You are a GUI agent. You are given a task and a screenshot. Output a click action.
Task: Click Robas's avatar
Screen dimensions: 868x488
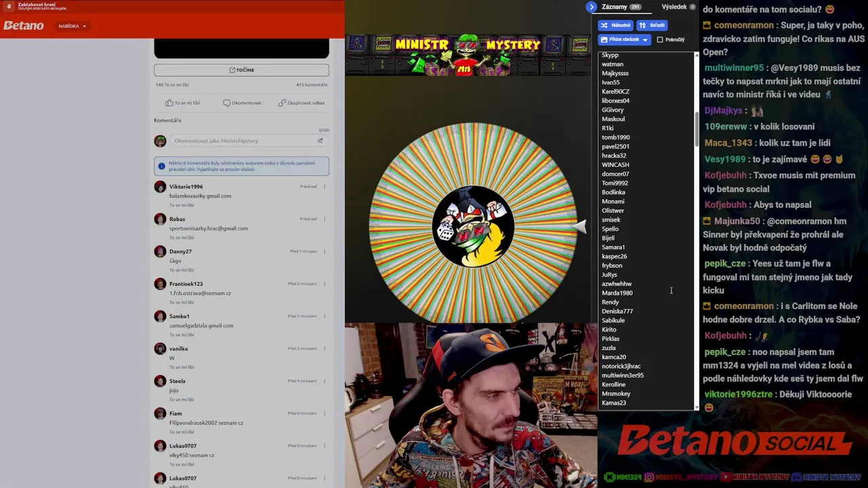click(160, 219)
